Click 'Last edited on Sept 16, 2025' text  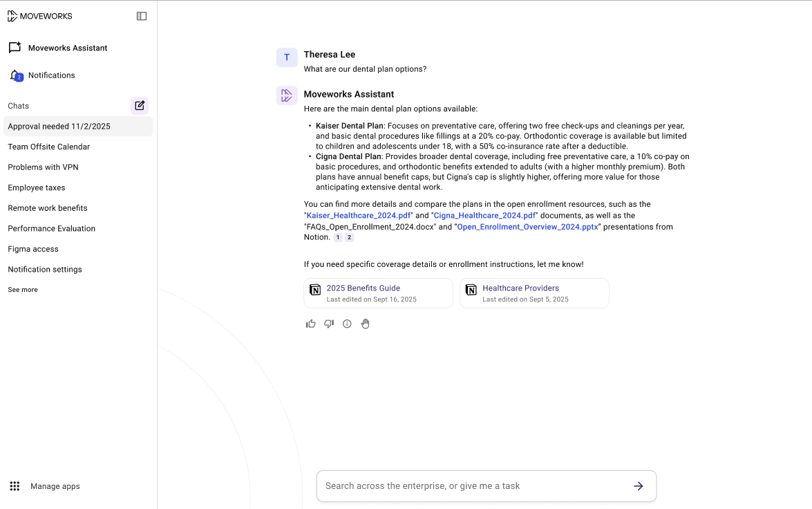371,299
